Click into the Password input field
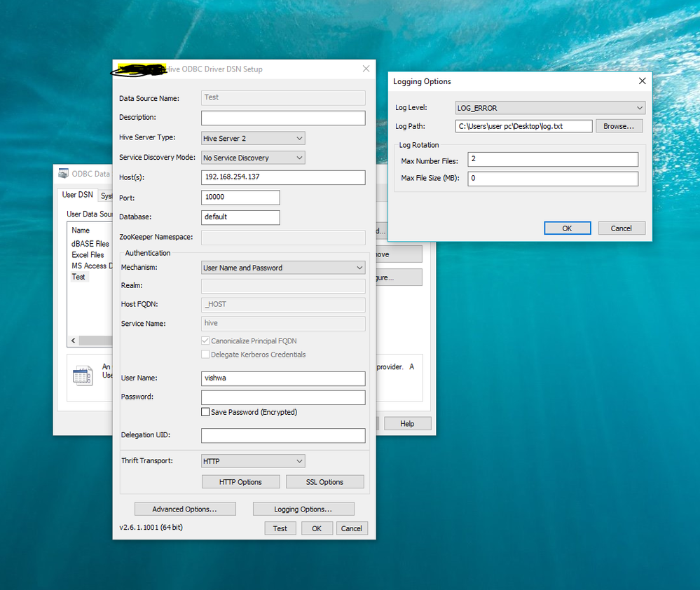This screenshot has width=700, height=590. (x=283, y=397)
